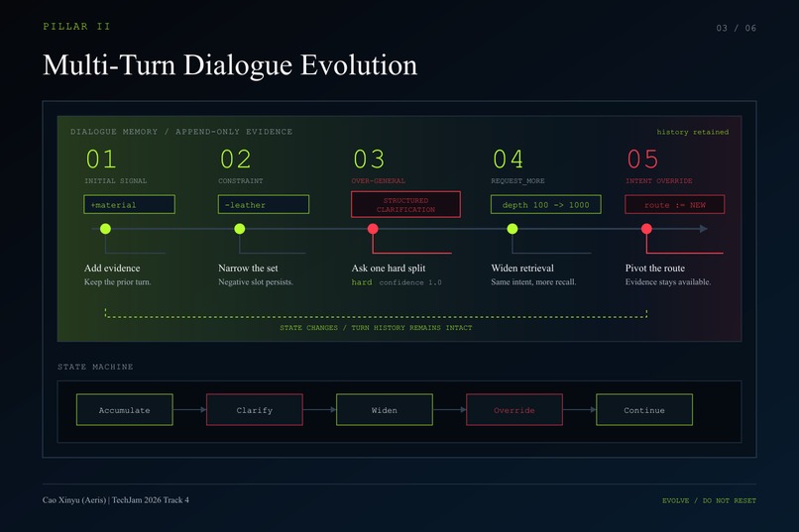Click the red number 05
The height and width of the screenshot is (532, 799).
click(642, 159)
